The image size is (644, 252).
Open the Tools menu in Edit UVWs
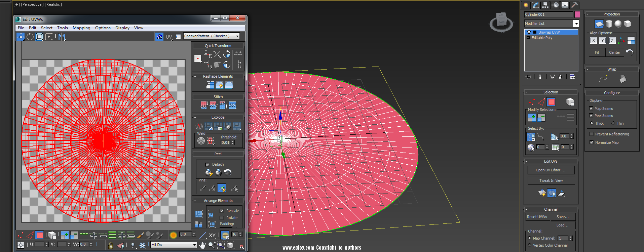(x=62, y=28)
